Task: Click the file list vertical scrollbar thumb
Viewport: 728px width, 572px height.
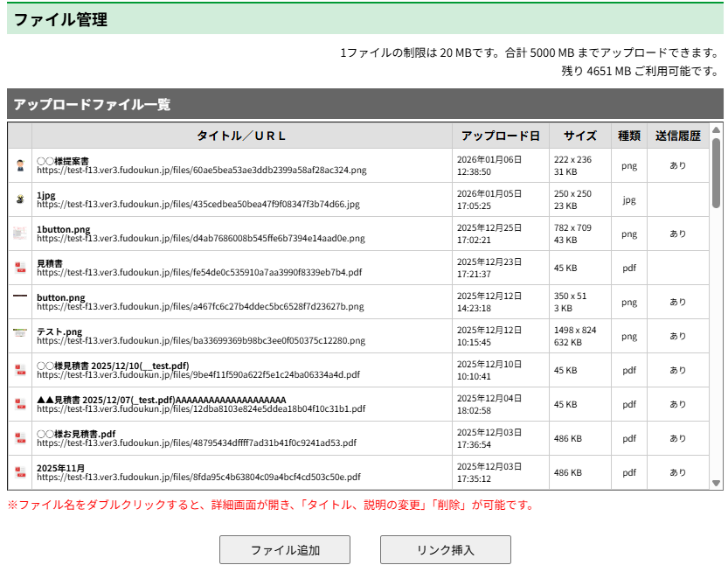Action: pyautogui.click(x=717, y=173)
